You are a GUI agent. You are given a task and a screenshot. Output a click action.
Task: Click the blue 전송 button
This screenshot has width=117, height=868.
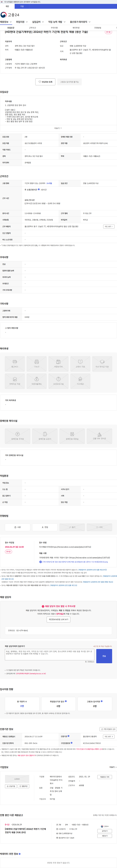(104, 656)
